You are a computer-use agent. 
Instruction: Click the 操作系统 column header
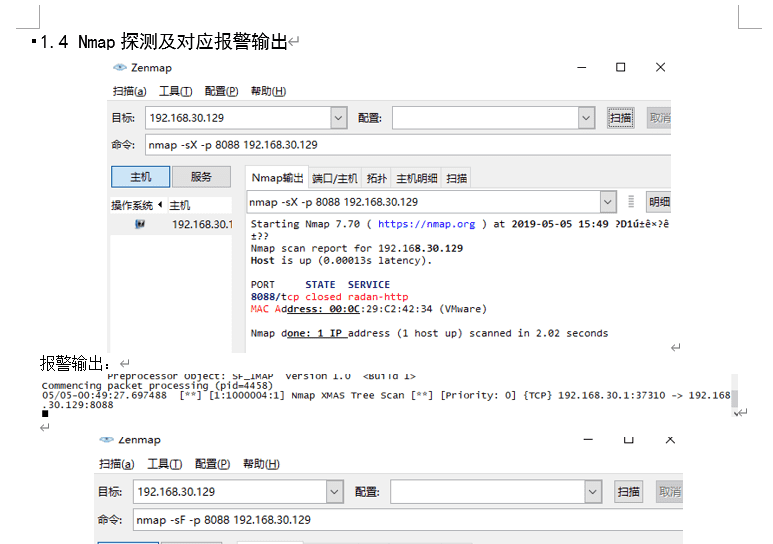point(132,205)
